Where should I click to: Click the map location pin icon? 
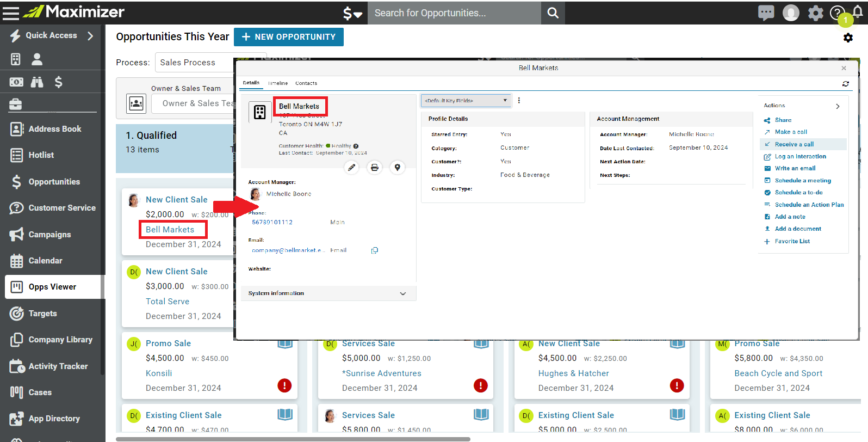398,168
